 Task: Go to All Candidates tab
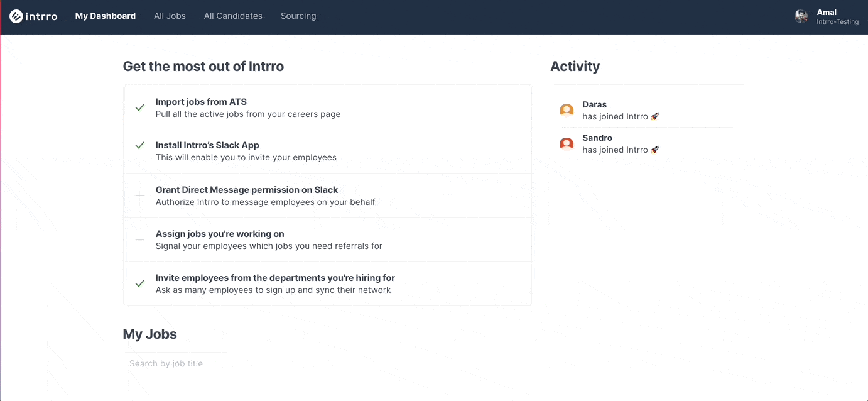(x=233, y=16)
